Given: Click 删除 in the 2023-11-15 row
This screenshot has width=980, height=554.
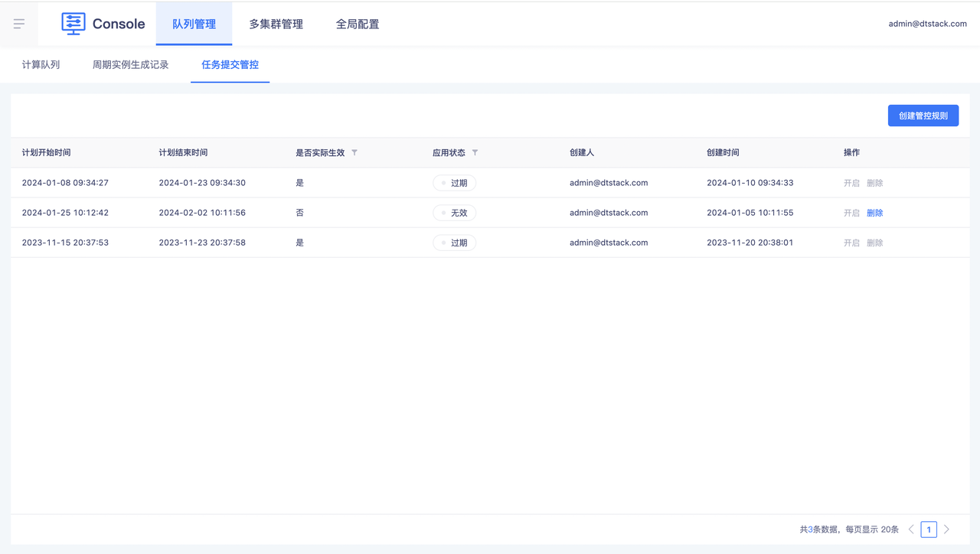Looking at the screenshot, I should click(874, 243).
